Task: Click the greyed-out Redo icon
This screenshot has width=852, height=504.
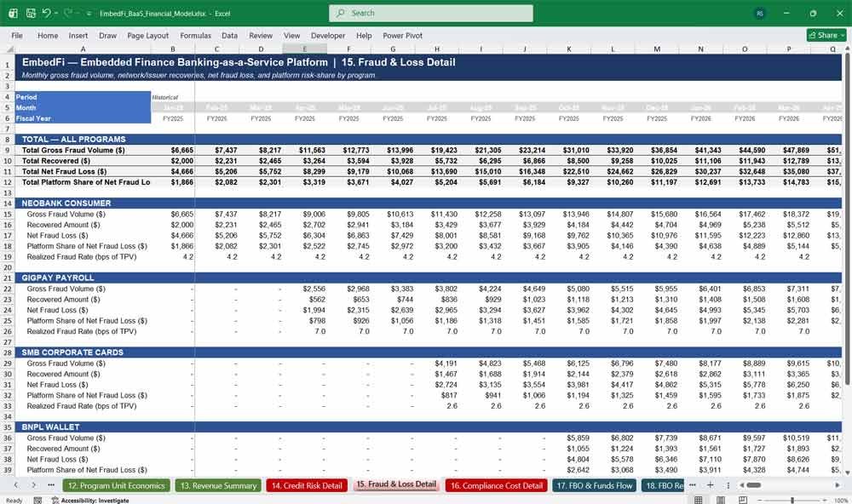Action: pyautogui.click(x=68, y=13)
